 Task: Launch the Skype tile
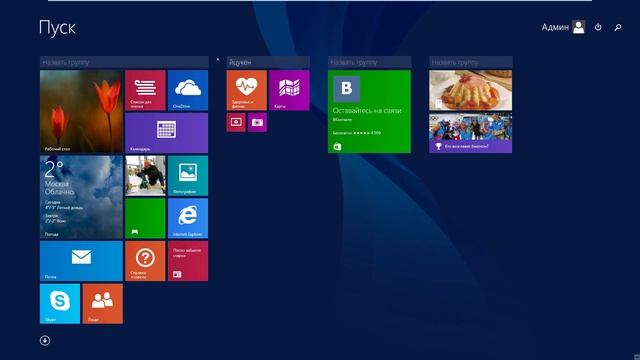(60, 304)
